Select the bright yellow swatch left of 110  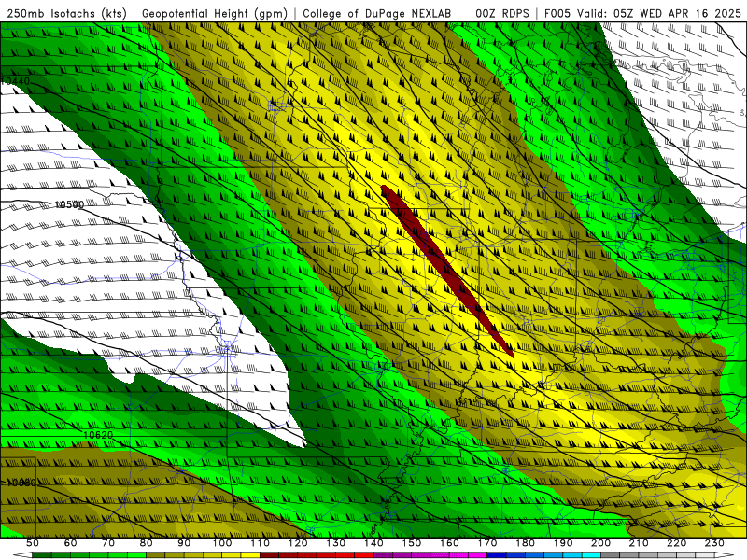(x=250, y=555)
